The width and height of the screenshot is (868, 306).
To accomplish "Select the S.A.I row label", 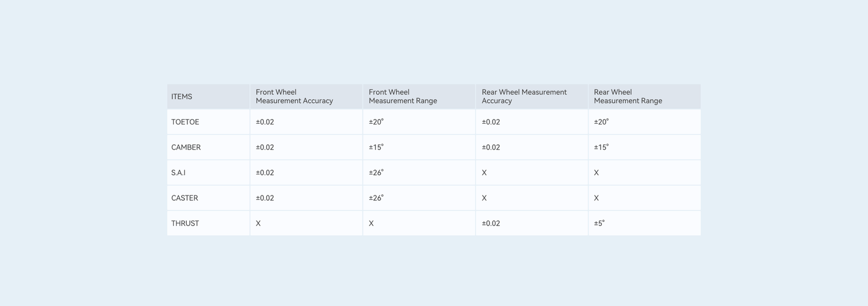I will 178,173.
